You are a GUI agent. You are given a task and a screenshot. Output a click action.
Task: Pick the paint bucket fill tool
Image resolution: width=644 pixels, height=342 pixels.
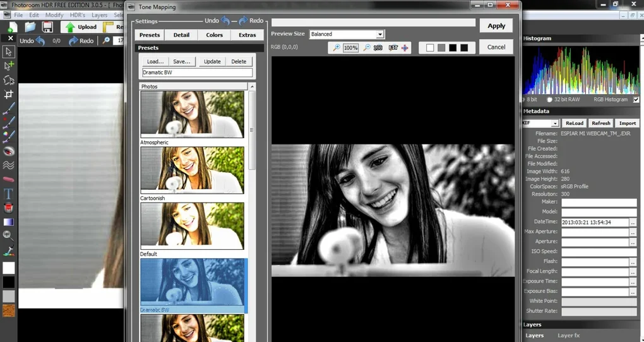tap(9, 208)
